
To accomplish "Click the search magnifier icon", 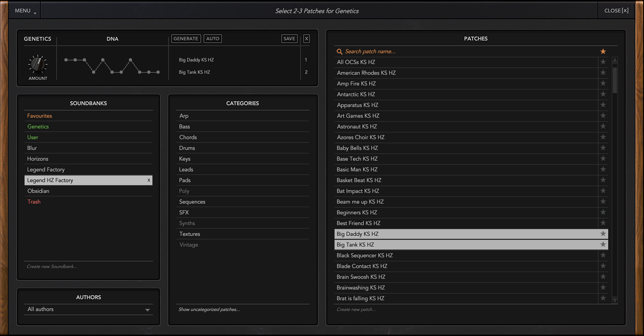I will click(339, 51).
